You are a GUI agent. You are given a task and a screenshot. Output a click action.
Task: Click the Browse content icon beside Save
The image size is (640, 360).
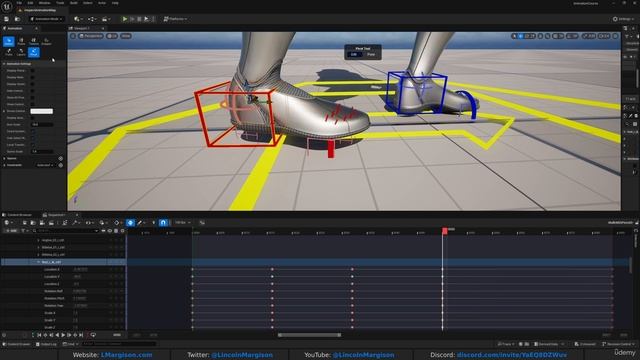coord(17,19)
